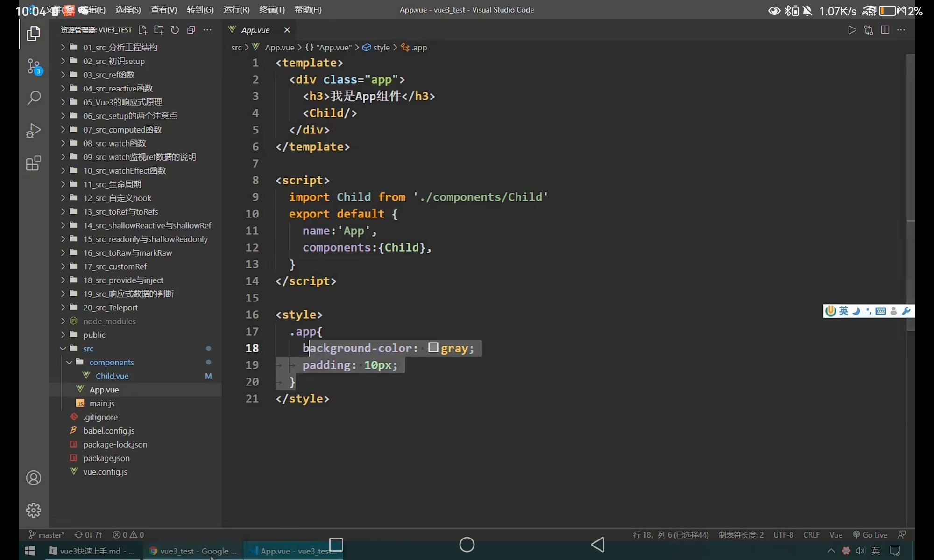The height and width of the screenshot is (560, 934).
Task: Open the Manage settings gear
Action: coord(34,510)
